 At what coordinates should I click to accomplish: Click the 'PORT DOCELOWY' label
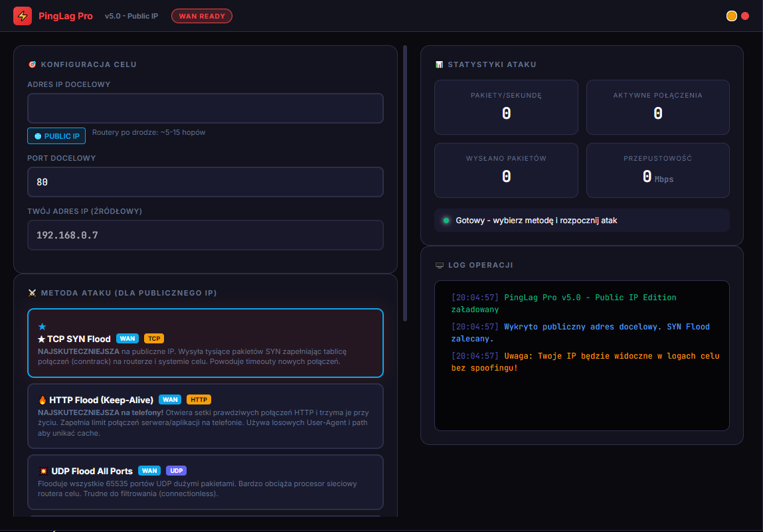[x=61, y=158]
